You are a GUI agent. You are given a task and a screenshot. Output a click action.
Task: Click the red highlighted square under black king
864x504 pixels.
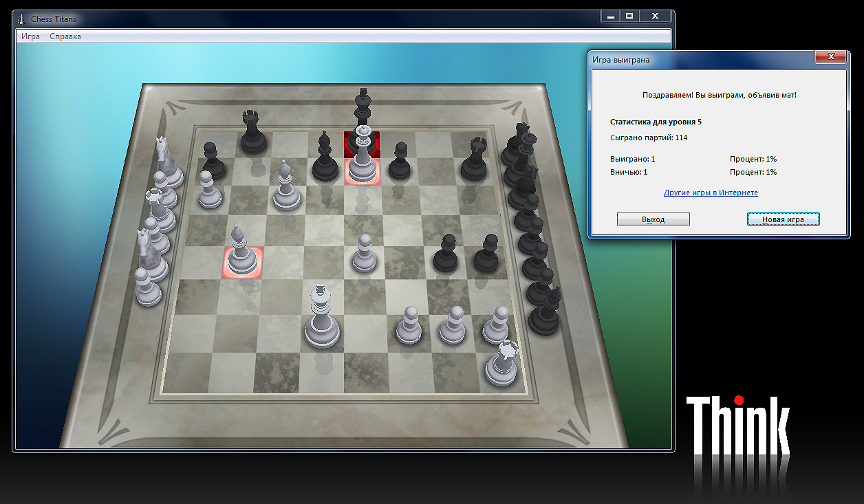363,145
